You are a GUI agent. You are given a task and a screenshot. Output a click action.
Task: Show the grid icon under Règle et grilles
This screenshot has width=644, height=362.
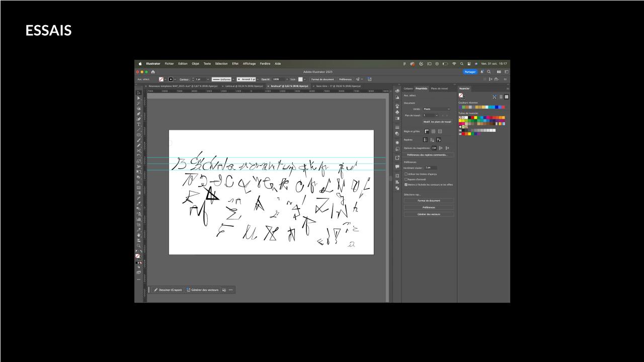(x=433, y=131)
